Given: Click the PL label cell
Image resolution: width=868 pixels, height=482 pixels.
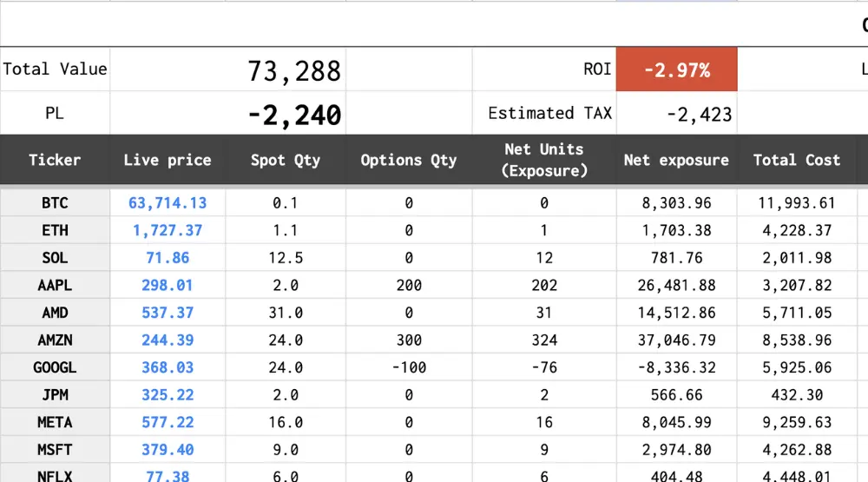Looking at the screenshot, I should pyautogui.click(x=55, y=113).
